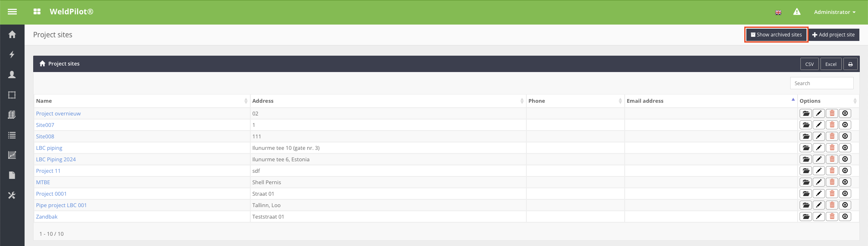
Task: Show archived sites
Action: (776, 35)
